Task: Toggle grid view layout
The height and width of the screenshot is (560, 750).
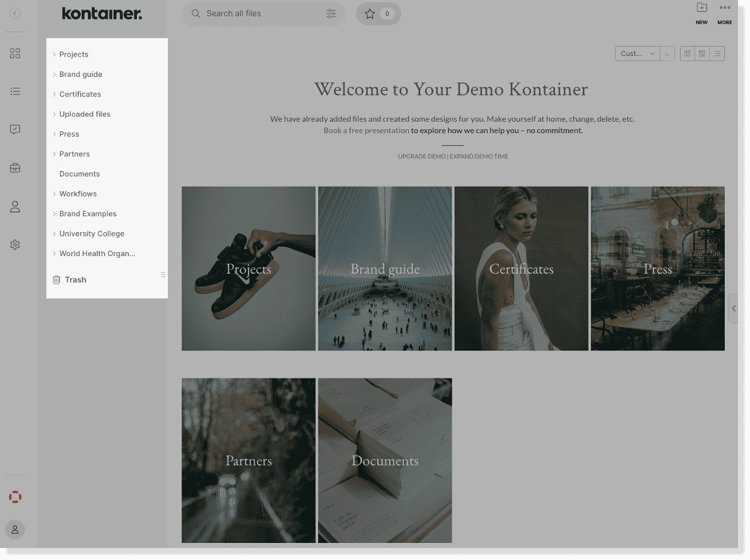Action: coord(687,54)
